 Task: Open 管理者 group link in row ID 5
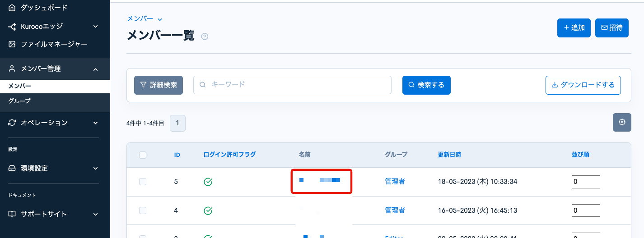coord(395,182)
